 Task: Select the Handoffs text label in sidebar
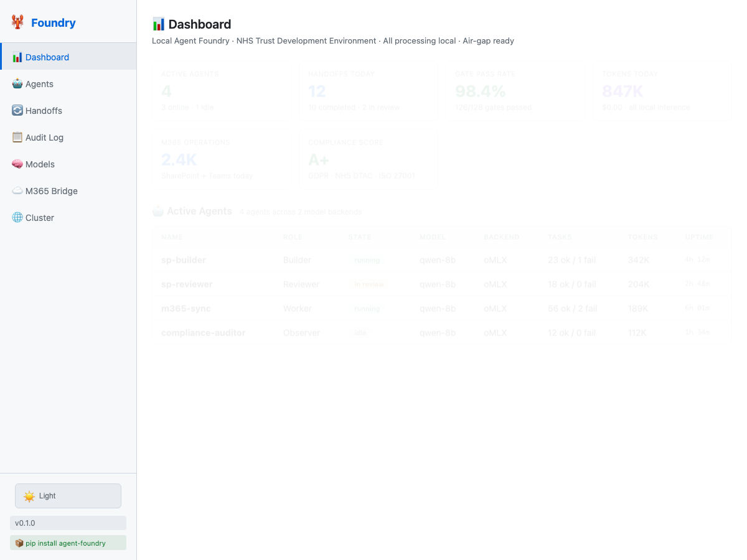coord(44,111)
